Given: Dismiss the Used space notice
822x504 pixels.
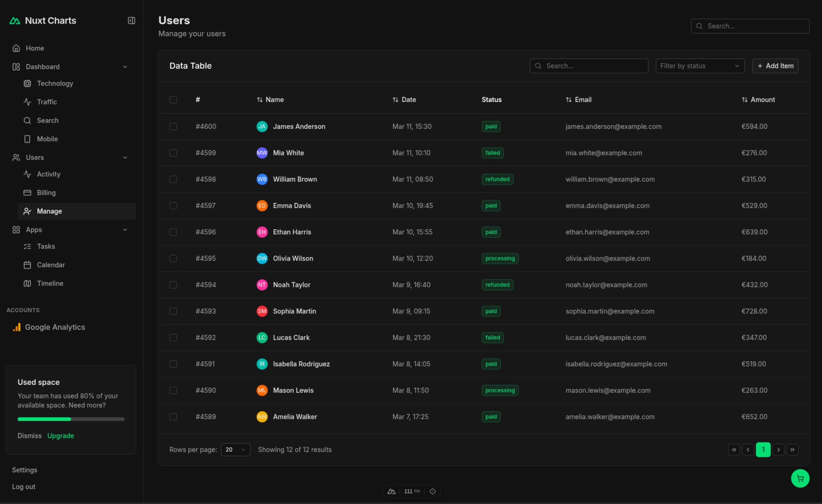Looking at the screenshot, I should (30, 436).
